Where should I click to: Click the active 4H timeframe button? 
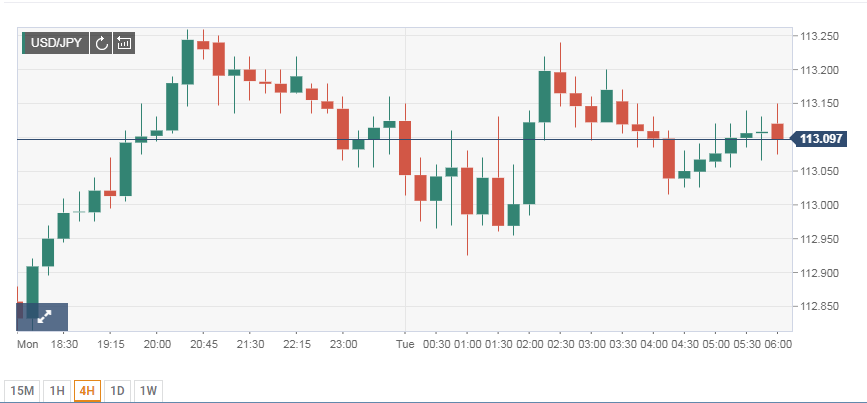(87, 389)
